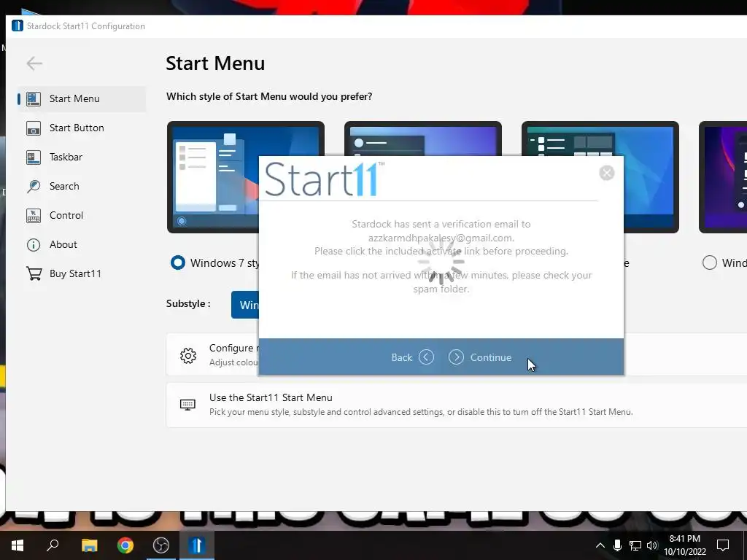Screen dimensions: 747x560
Task: Click the volume speaker tray icon
Action: (652, 545)
